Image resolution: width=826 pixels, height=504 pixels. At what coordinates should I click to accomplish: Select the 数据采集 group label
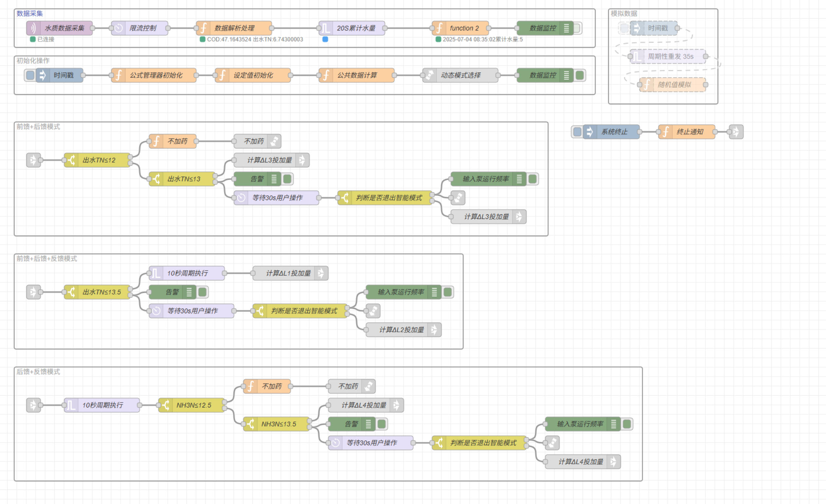click(x=30, y=13)
